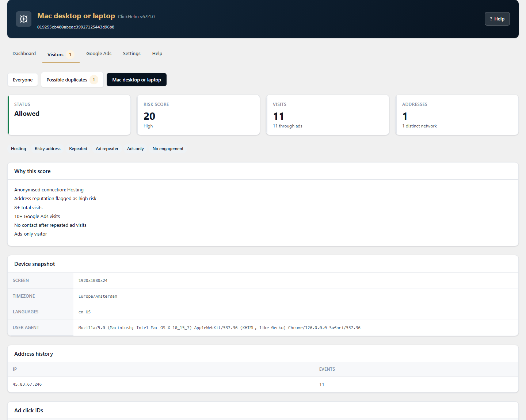526x420 pixels.
Task: Click 'Address reputation flagged as high risk'
Action: pyautogui.click(x=55, y=199)
